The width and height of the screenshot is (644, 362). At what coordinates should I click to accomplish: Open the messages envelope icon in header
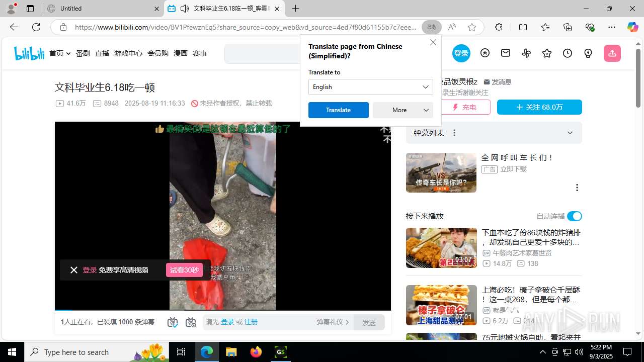[506, 53]
